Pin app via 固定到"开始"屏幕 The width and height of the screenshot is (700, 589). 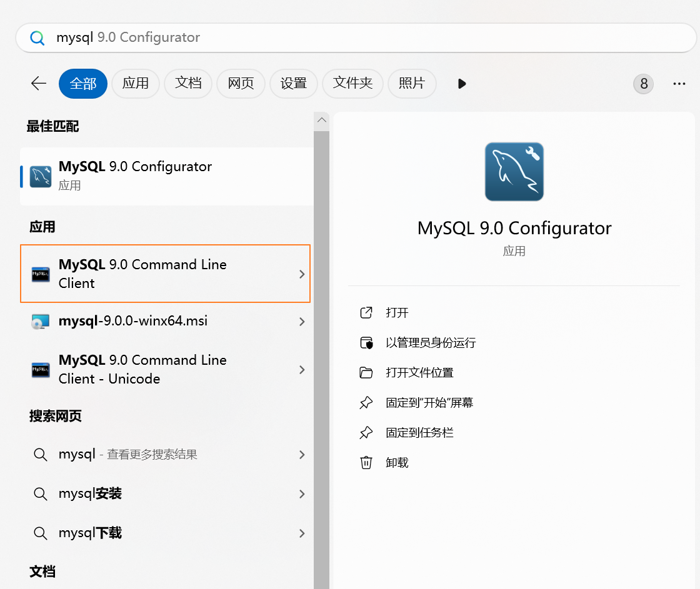click(429, 403)
